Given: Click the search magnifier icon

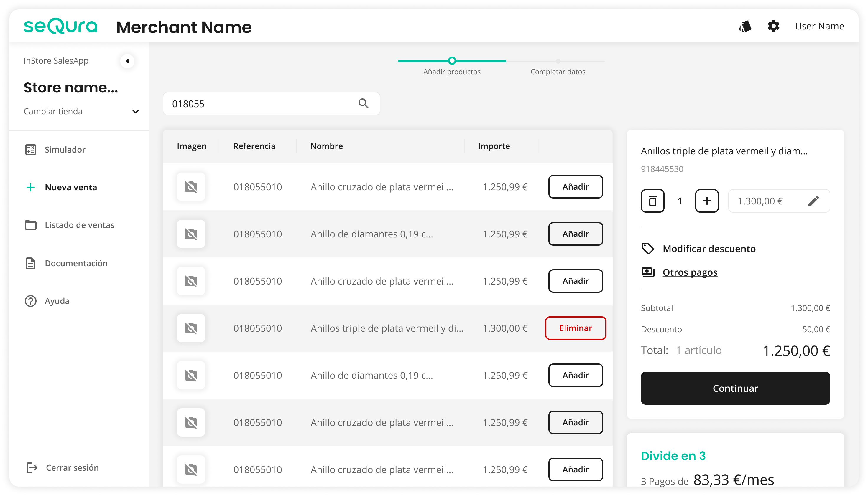Looking at the screenshot, I should tap(364, 104).
